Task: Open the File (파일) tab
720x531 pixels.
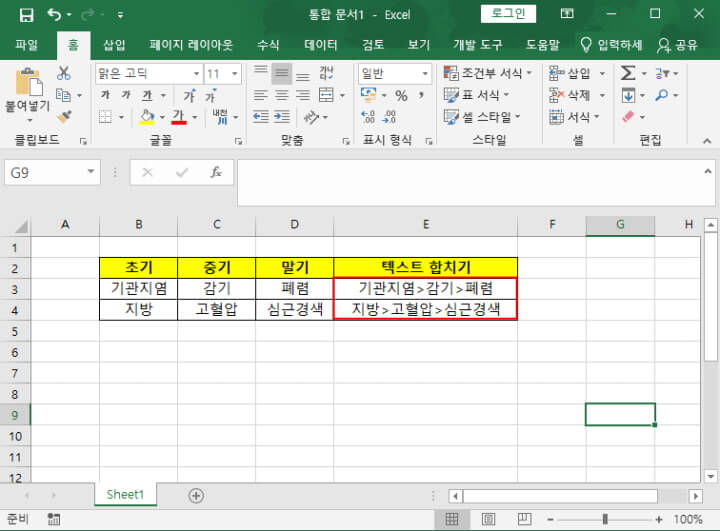Action: pos(27,45)
